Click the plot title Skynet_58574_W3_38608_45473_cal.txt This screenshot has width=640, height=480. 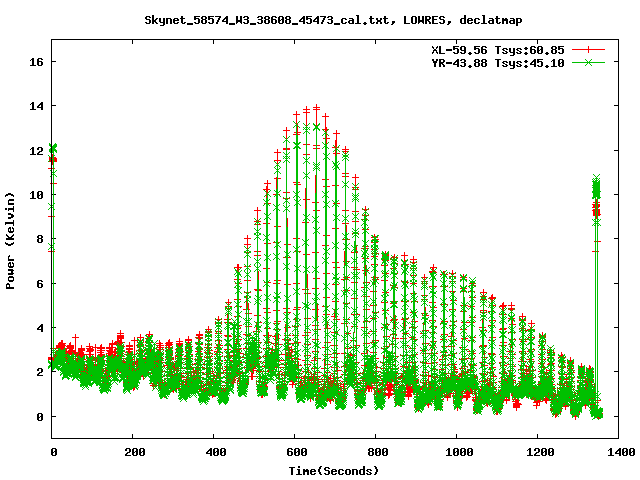pos(269,20)
